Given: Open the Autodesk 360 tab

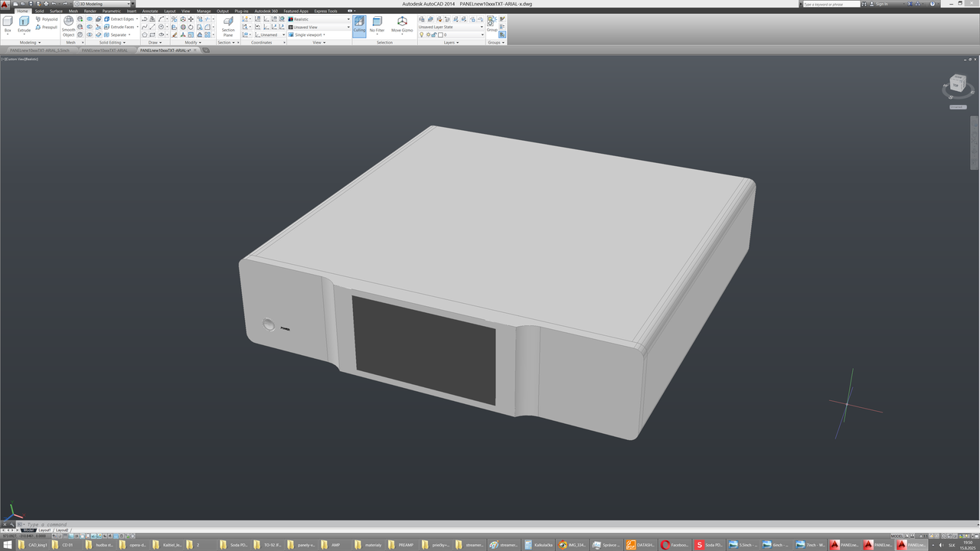Looking at the screenshot, I should [x=266, y=11].
